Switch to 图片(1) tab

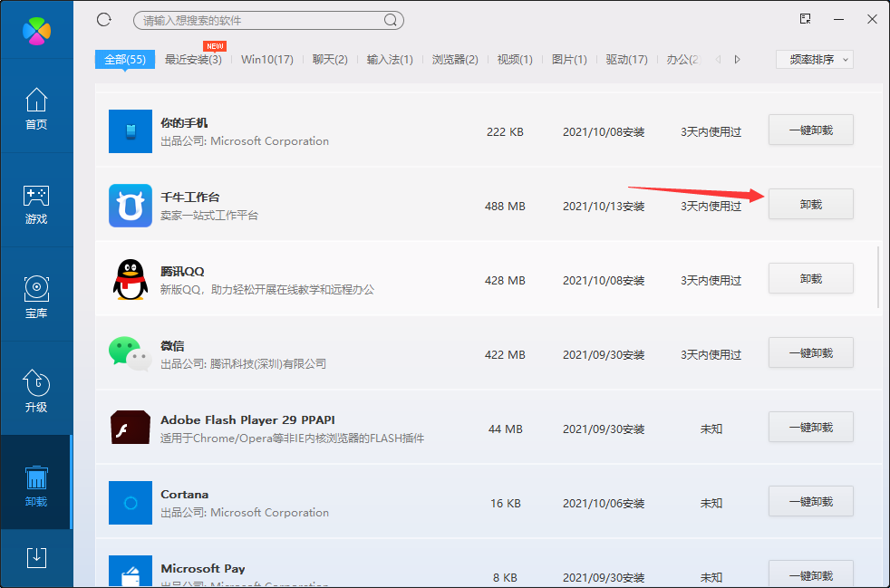click(569, 60)
